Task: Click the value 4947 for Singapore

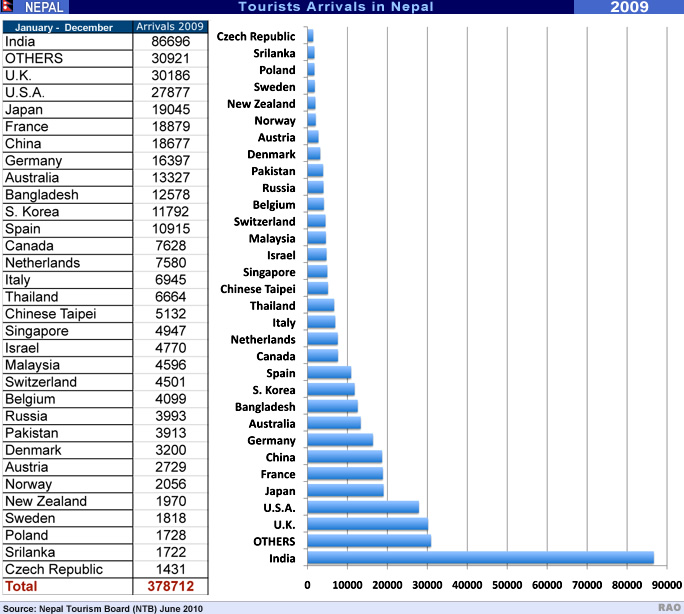Action: pyautogui.click(x=171, y=331)
